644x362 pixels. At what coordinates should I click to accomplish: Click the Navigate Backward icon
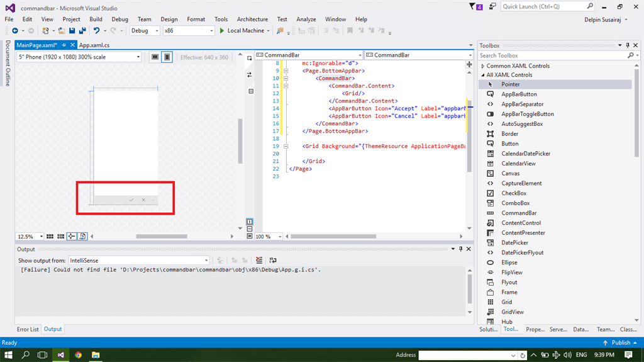[x=14, y=30]
